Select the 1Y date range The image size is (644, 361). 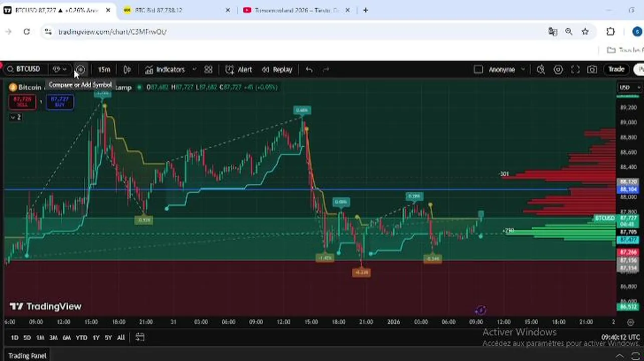[x=96, y=338]
